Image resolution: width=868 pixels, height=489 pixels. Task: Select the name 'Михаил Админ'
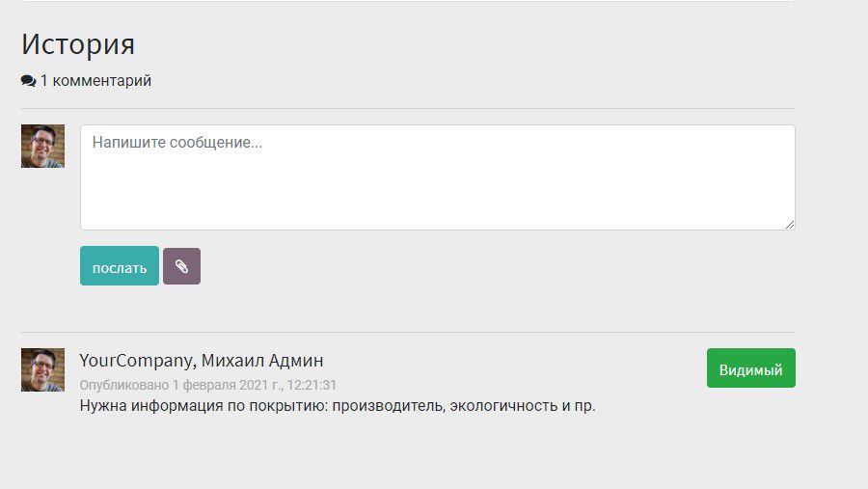(269, 361)
